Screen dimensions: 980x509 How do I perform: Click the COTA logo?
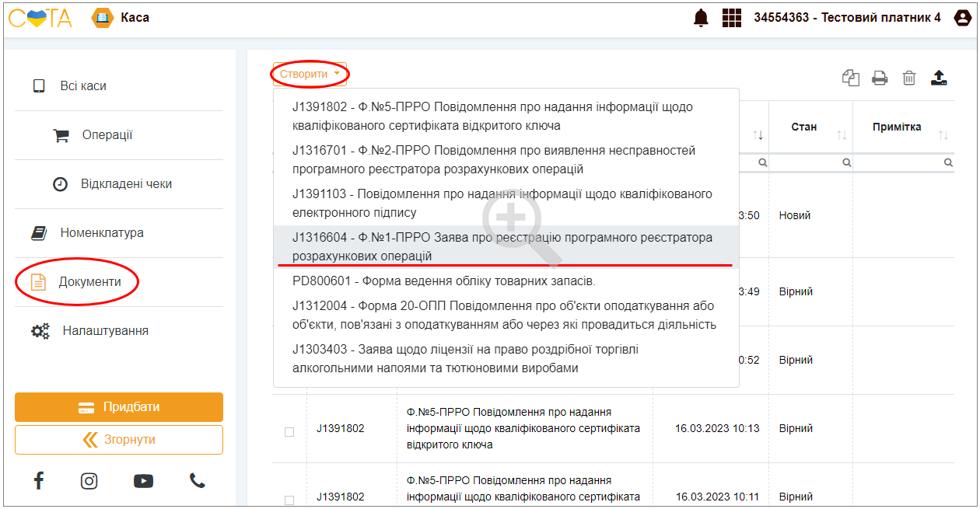point(40,17)
